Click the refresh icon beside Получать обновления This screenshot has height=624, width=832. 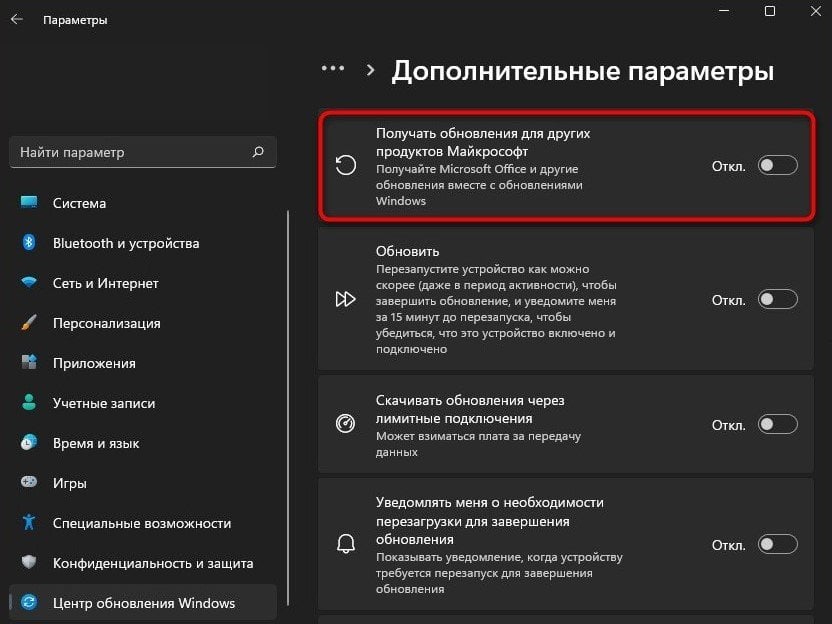tap(345, 165)
